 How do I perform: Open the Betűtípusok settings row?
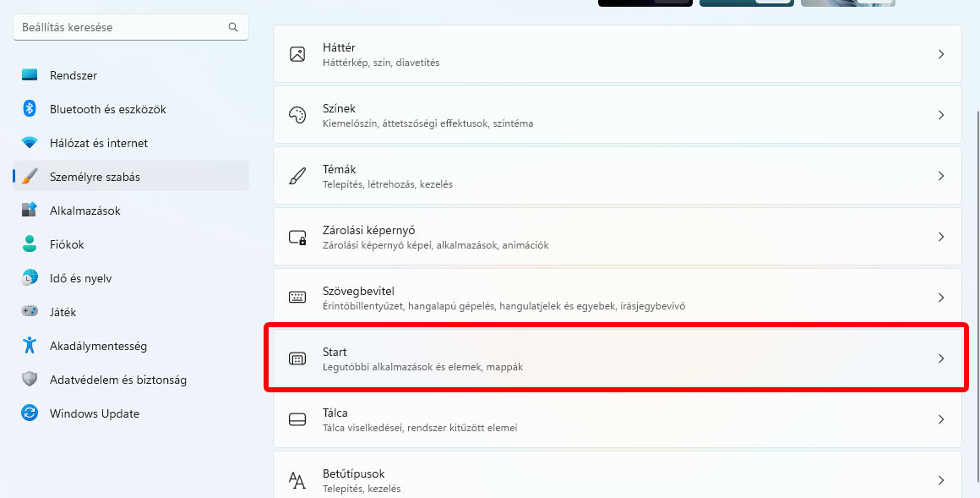tap(617, 479)
